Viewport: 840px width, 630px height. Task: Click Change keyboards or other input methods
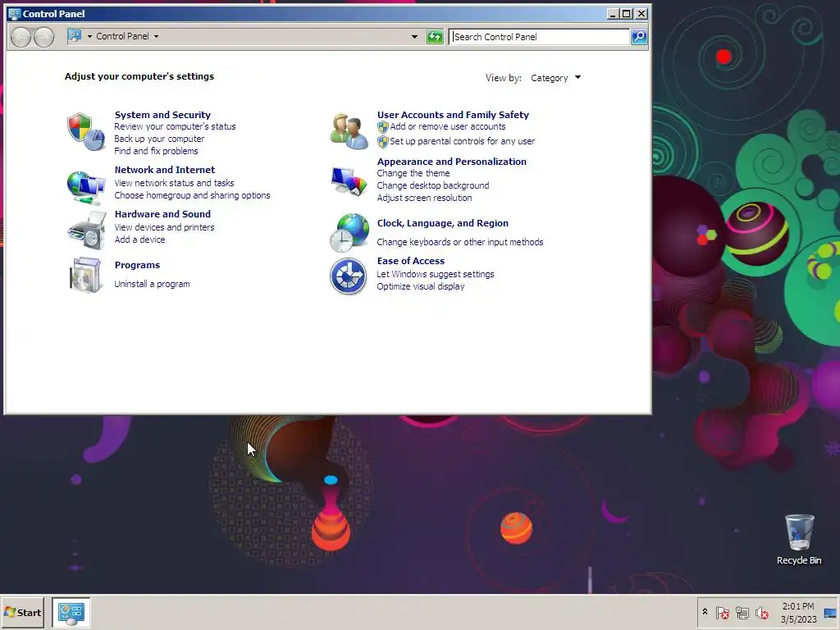459,242
